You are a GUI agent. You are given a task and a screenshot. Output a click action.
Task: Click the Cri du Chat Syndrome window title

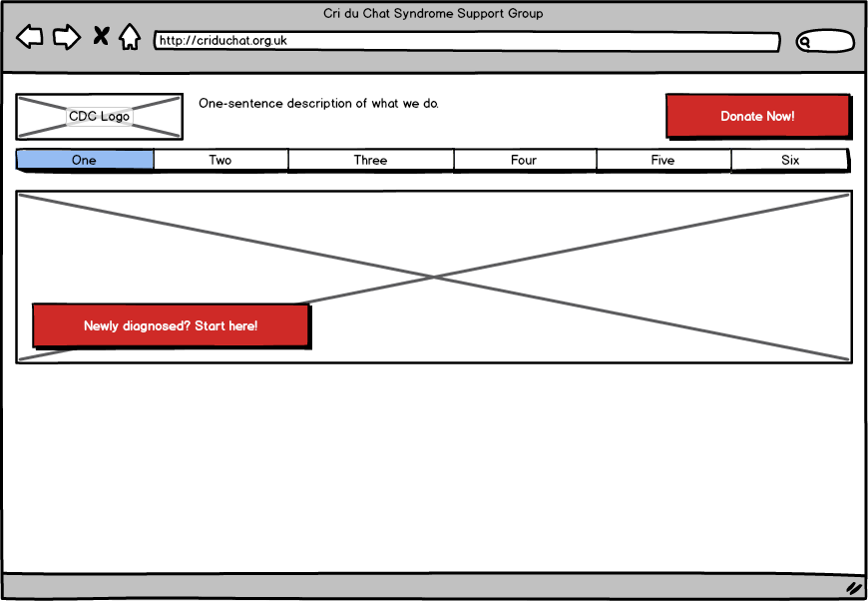[x=433, y=14]
